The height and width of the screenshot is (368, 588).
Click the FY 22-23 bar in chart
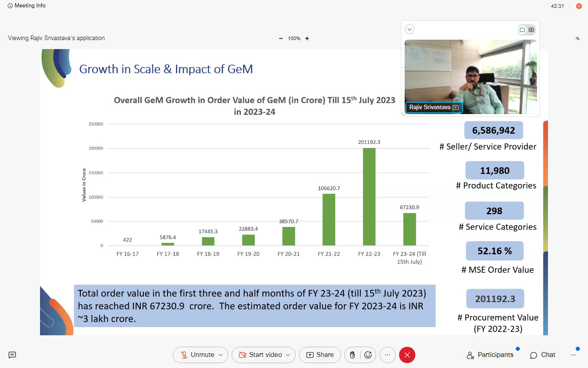coord(369,197)
